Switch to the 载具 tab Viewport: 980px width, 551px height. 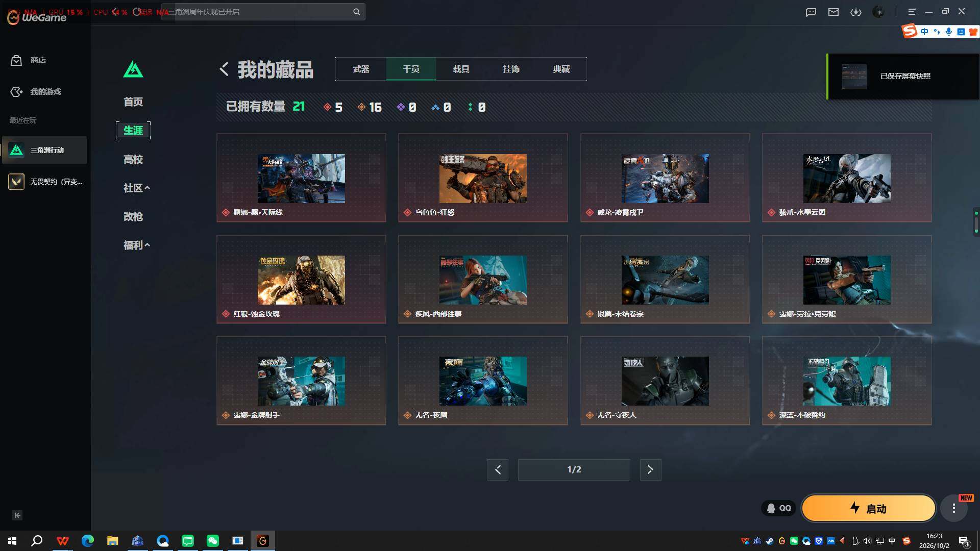pyautogui.click(x=461, y=69)
